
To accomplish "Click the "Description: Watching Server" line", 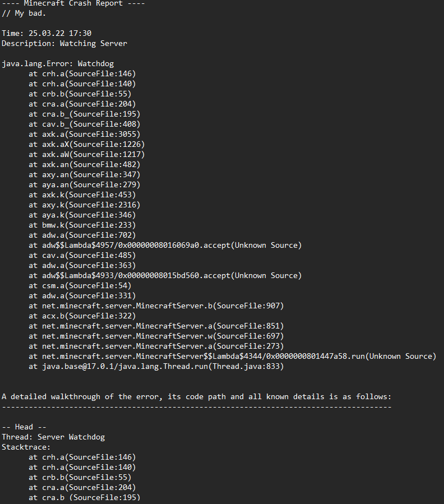I will click(x=64, y=44).
